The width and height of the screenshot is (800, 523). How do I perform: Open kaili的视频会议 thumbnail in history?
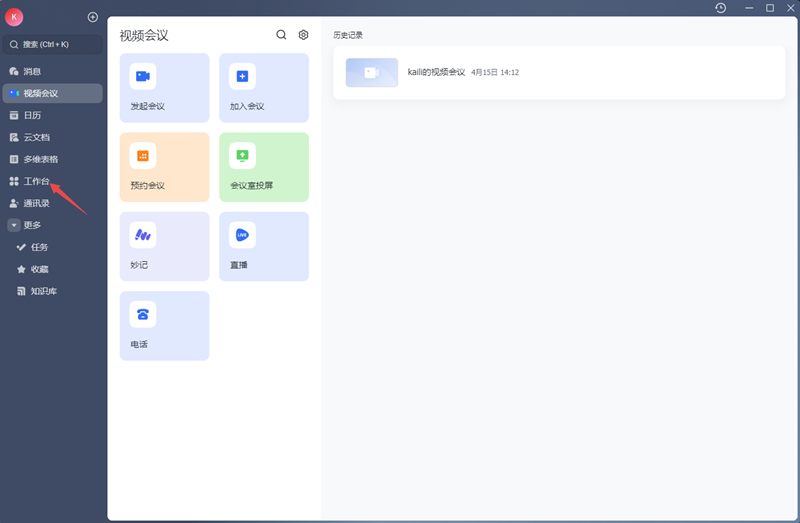coord(372,72)
